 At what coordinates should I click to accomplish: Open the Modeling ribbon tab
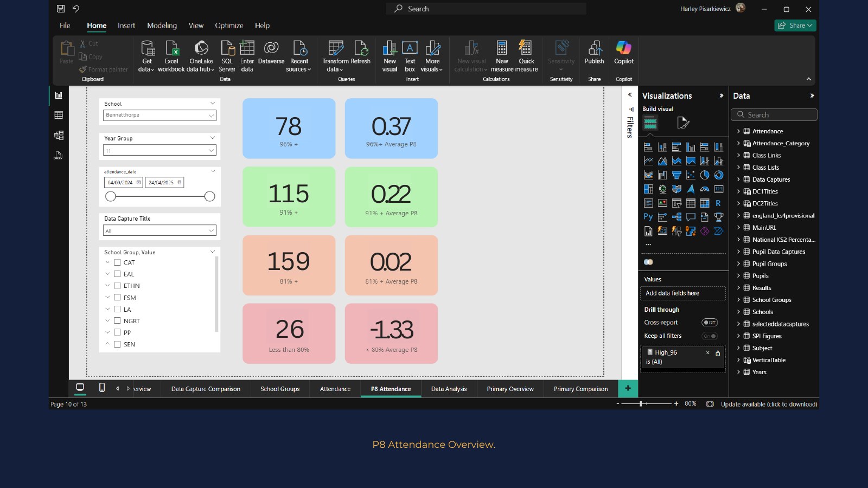[x=162, y=25]
